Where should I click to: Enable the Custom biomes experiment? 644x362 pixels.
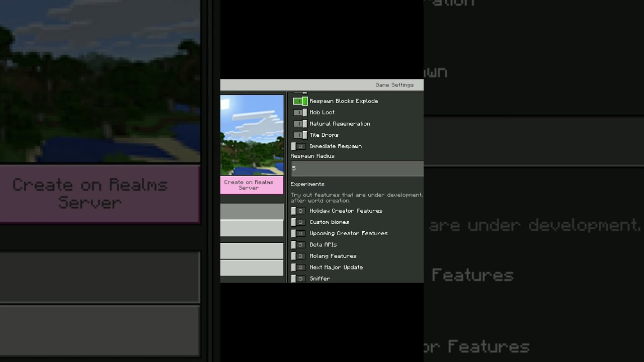click(298, 222)
